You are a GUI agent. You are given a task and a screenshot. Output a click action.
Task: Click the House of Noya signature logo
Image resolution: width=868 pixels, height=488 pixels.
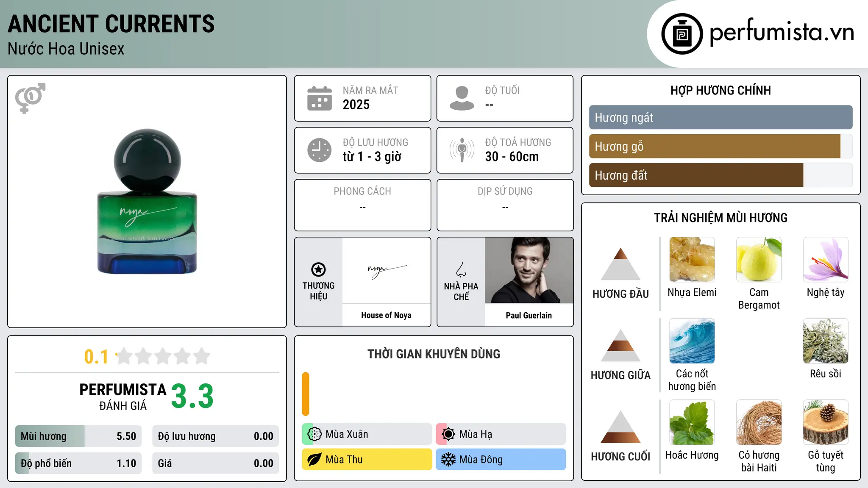pyautogui.click(x=387, y=271)
